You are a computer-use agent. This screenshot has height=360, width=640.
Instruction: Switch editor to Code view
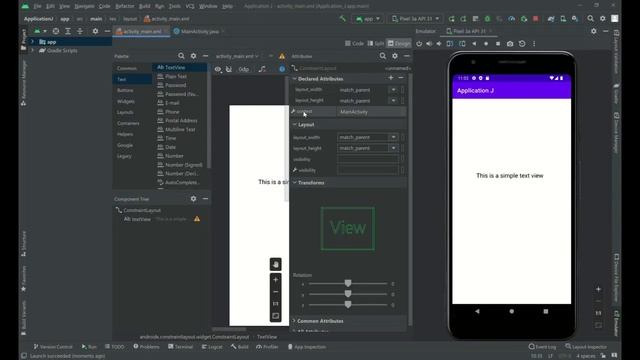354,43
